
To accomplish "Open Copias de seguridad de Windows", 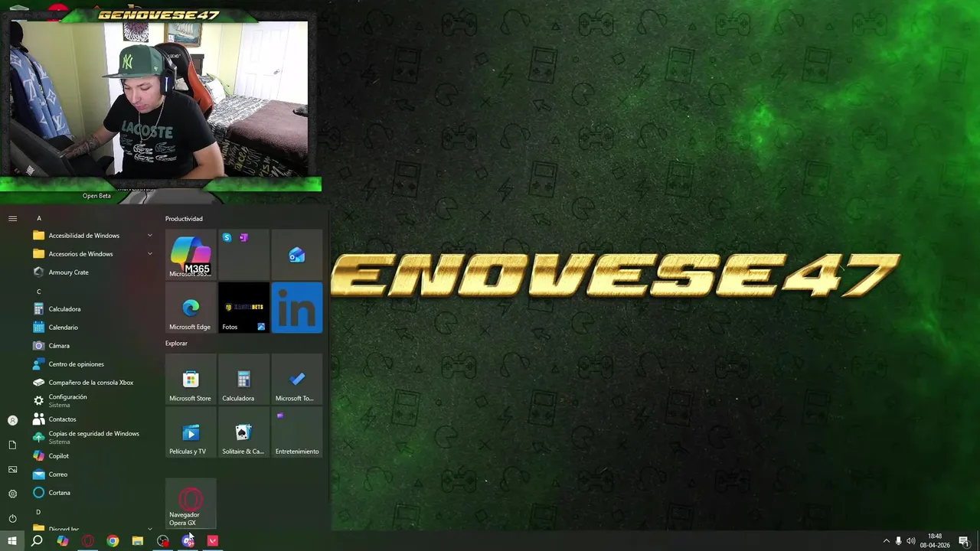I will pyautogui.click(x=93, y=438).
